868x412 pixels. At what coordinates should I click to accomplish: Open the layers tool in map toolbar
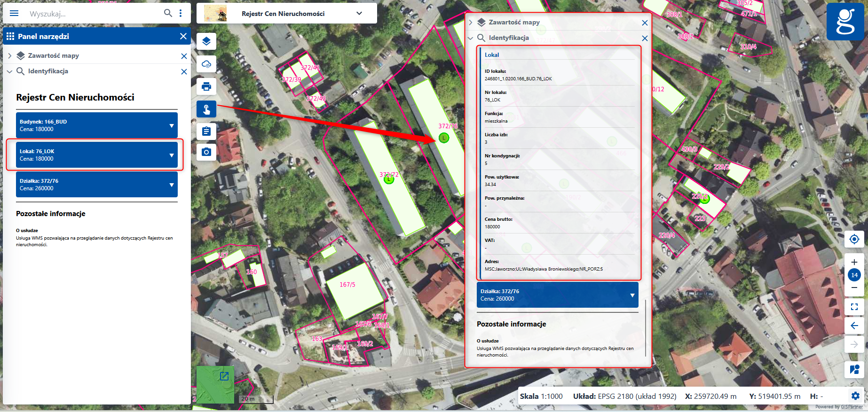[x=206, y=41]
